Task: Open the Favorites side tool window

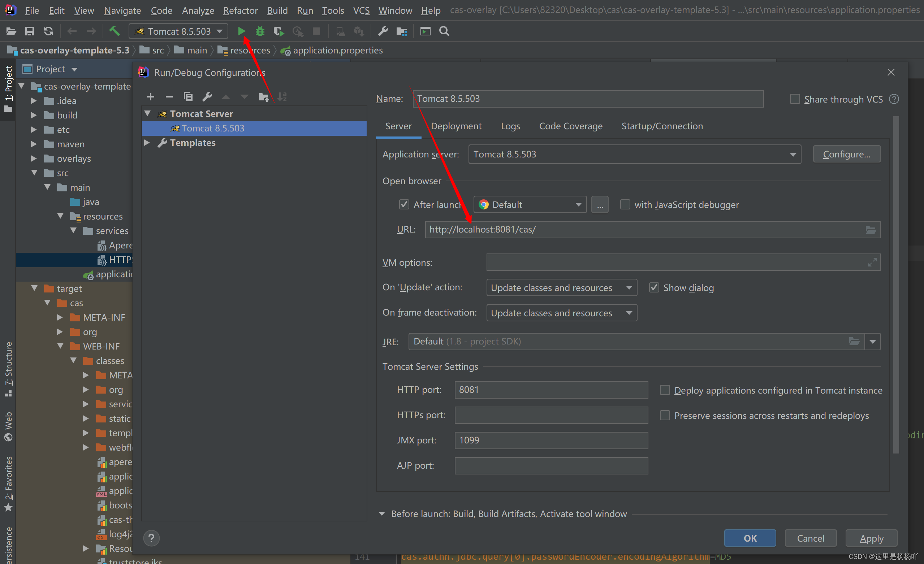Action: pyautogui.click(x=8, y=483)
